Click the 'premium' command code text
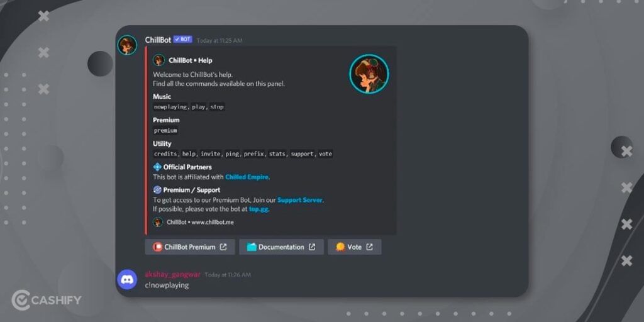 click(165, 131)
